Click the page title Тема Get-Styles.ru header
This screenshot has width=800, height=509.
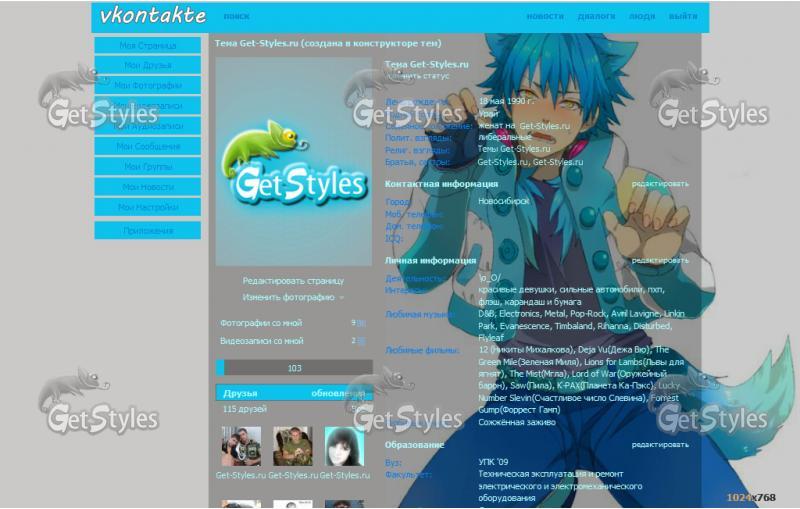(328, 43)
